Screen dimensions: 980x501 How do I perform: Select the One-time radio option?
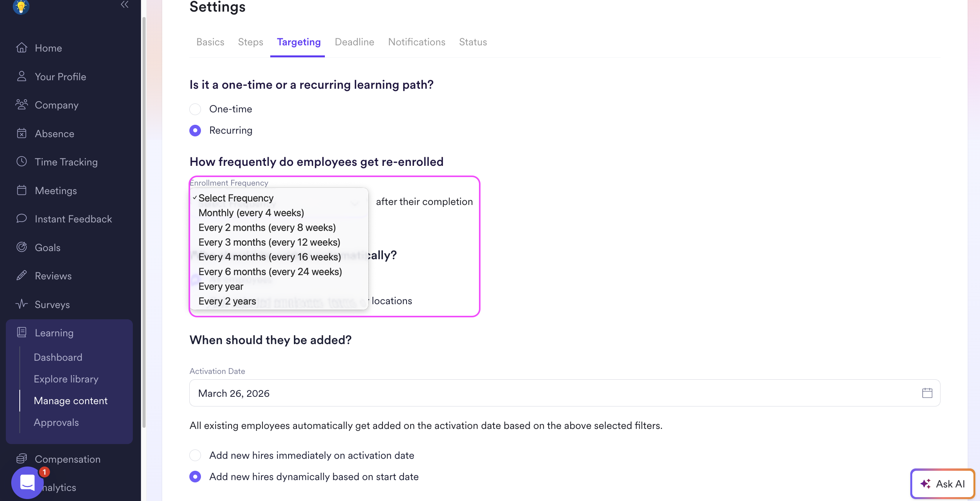click(195, 109)
